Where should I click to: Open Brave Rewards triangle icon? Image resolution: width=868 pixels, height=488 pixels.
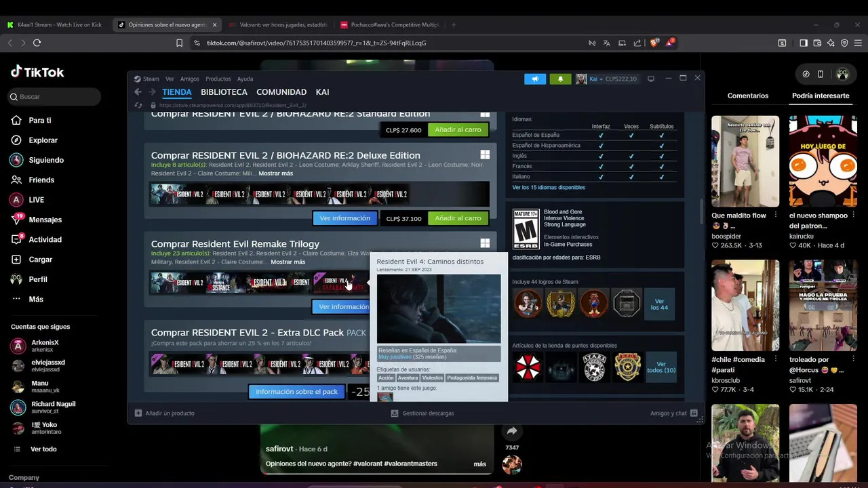pos(670,43)
